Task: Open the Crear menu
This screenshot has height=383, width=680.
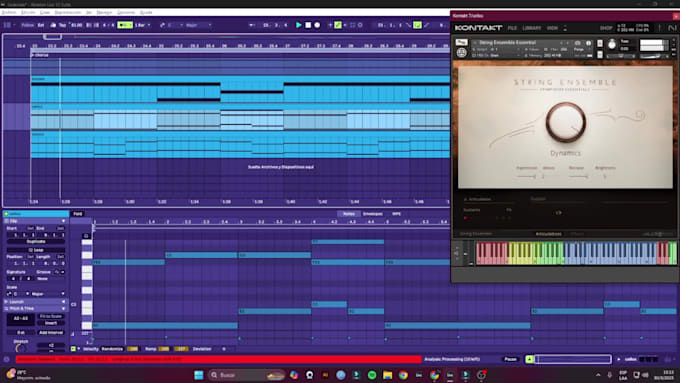Action: point(45,13)
